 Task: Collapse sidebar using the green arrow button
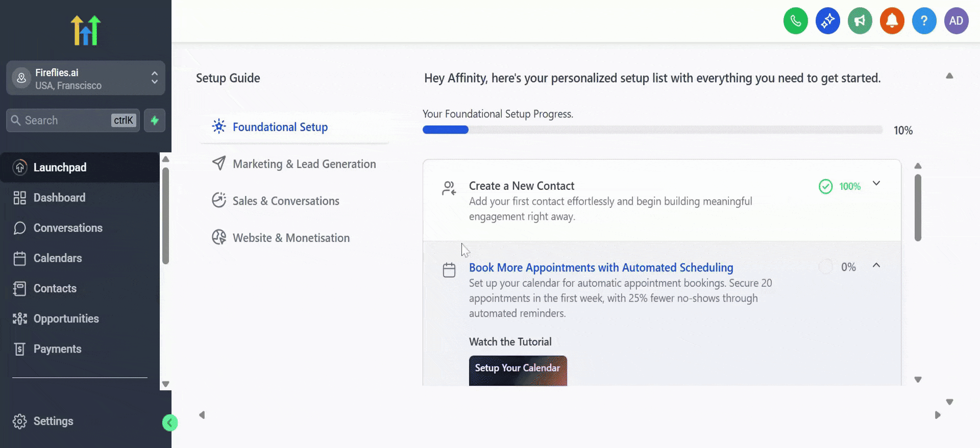(x=169, y=422)
